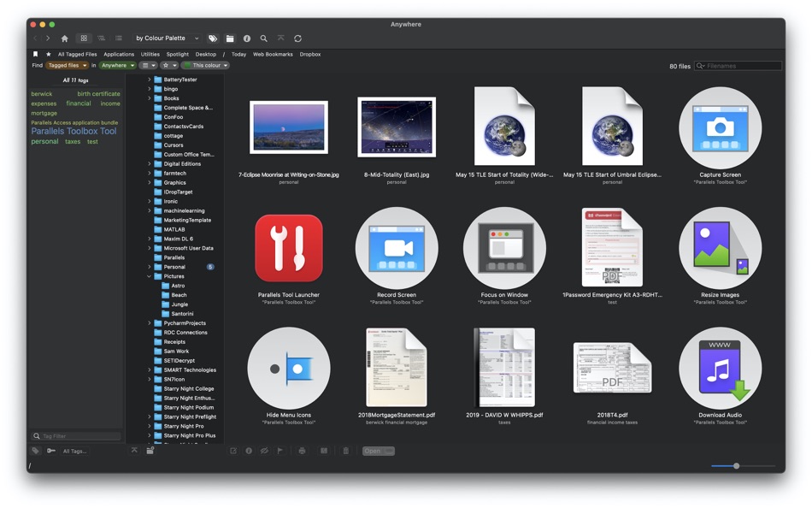Open the Today bookmark
This screenshot has width=812, height=508.
tap(238, 55)
